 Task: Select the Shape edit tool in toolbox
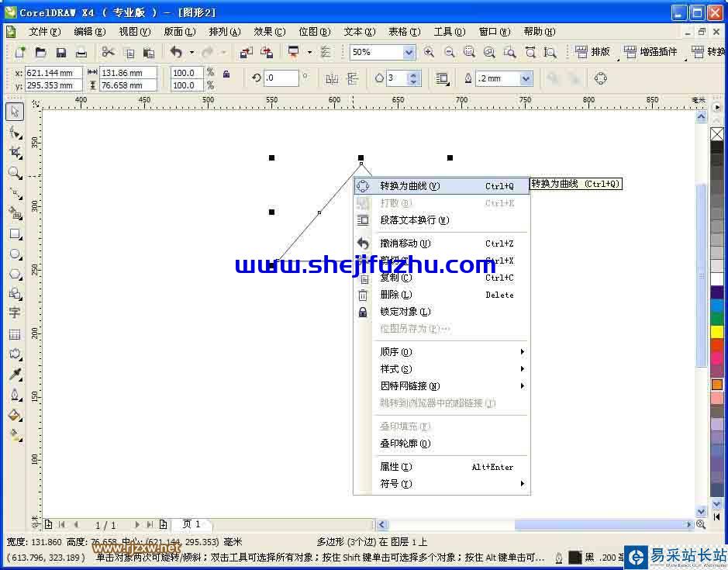pos(15,133)
